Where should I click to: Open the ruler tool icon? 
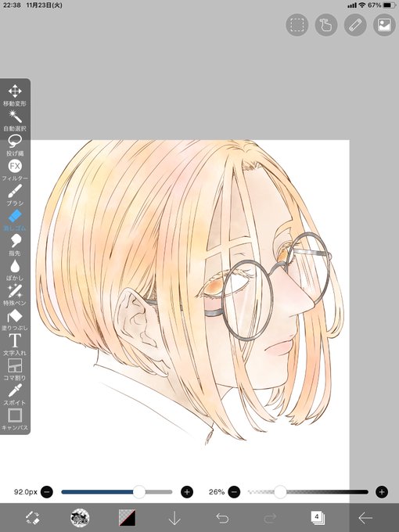pyautogui.click(x=355, y=25)
